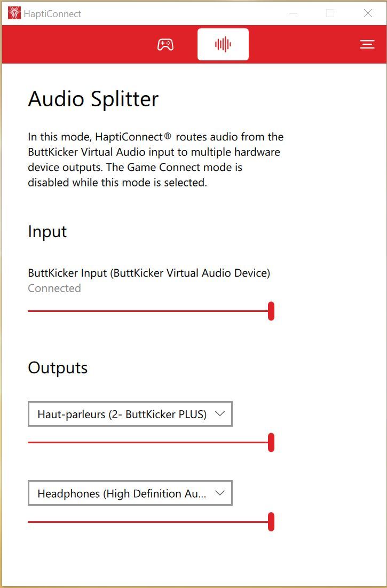Viewport: 387px width, 588px height.
Task: Click the Connected status text
Action: pyautogui.click(x=54, y=288)
